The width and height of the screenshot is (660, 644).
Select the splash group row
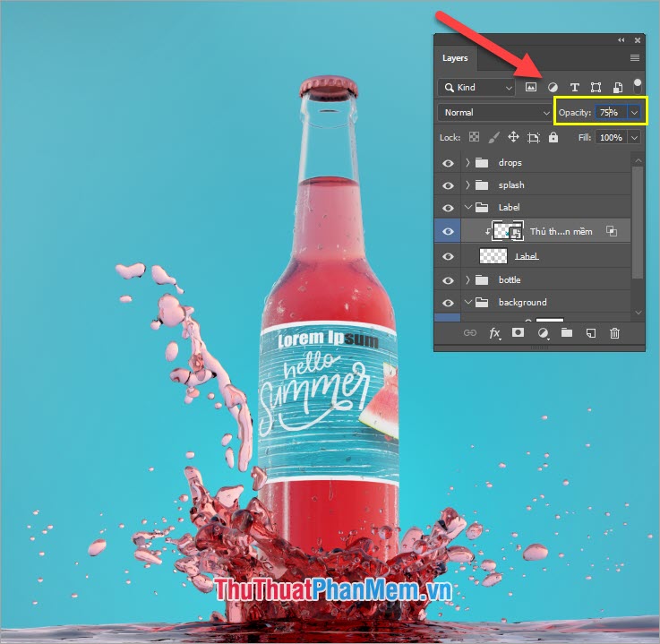tap(545, 185)
